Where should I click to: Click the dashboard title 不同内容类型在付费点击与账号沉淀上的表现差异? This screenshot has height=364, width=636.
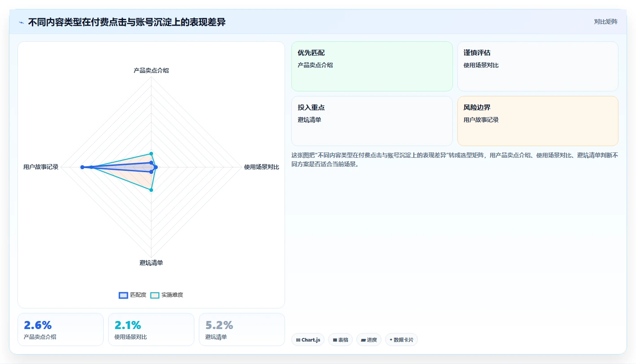pyautogui.click(x=127, y=22)
